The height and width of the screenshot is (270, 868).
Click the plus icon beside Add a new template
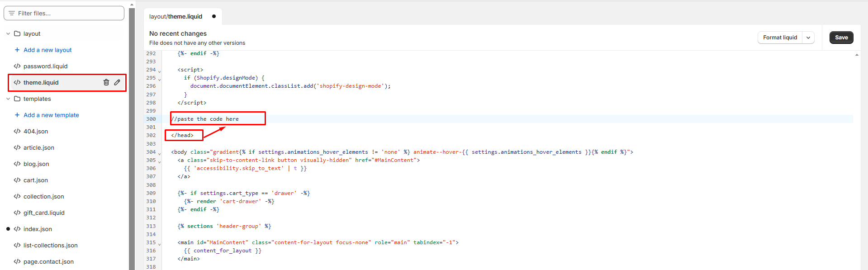tap(17, 115)
